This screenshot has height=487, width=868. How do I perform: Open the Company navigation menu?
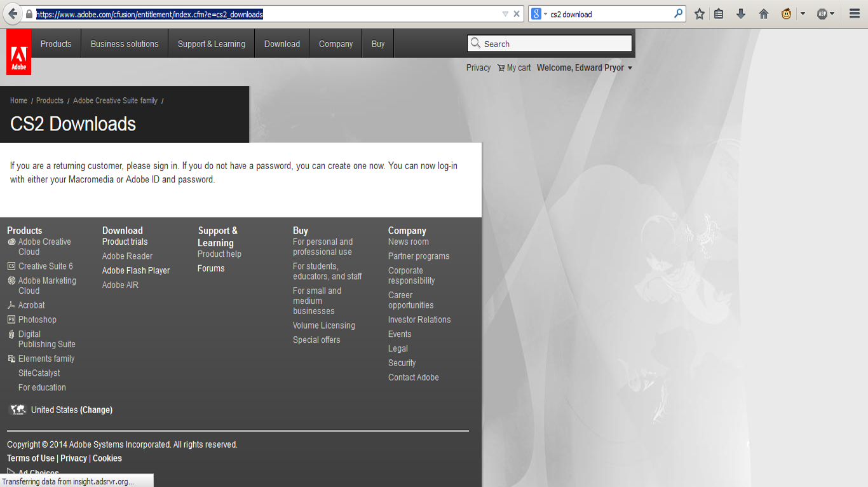336,44
